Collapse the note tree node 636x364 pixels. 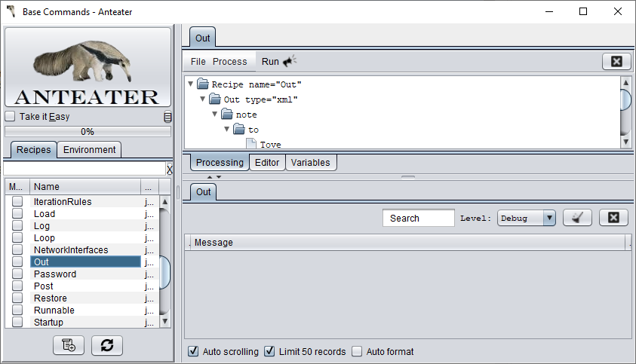pos(214,114)
